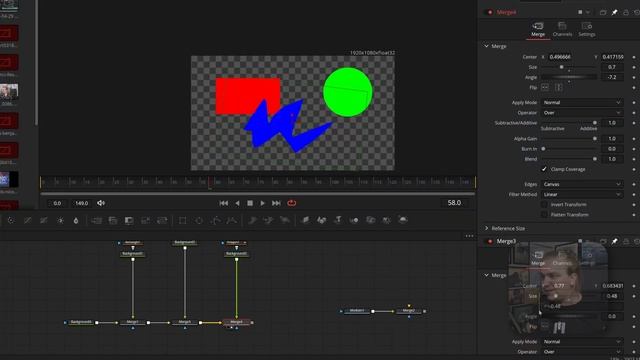This screenshot has height=360, width=640.
Task: Toggle Merge4 node enable red dot
Action: [490, 13]
